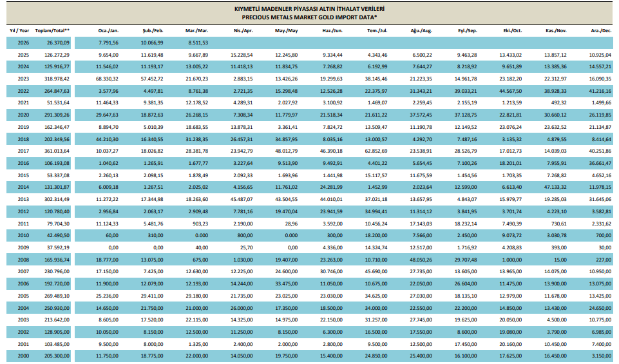Click the Haz./Jun. column header
The height and width of the screenshot is (364, 619).
coord(332,30)
